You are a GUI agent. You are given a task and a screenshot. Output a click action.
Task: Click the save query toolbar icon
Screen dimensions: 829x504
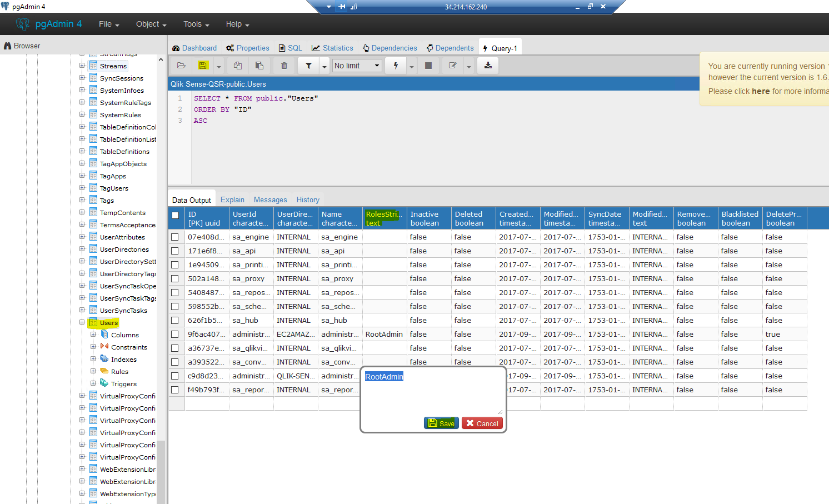pos(203,66)
